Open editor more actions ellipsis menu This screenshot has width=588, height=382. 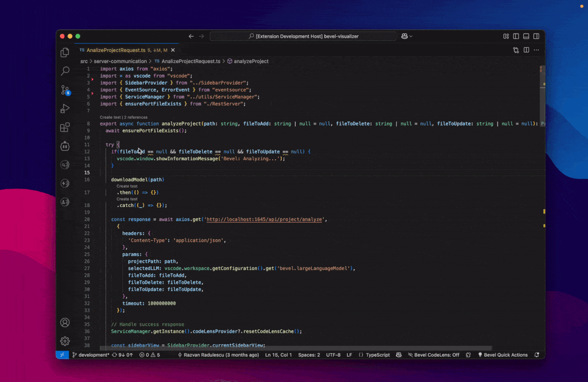pos(536,50)
